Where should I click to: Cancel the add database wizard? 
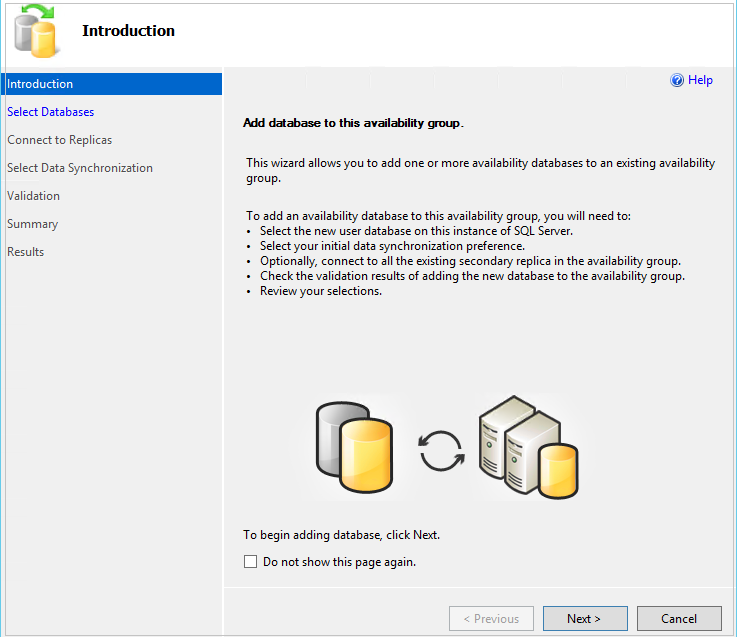coord(679,619)
